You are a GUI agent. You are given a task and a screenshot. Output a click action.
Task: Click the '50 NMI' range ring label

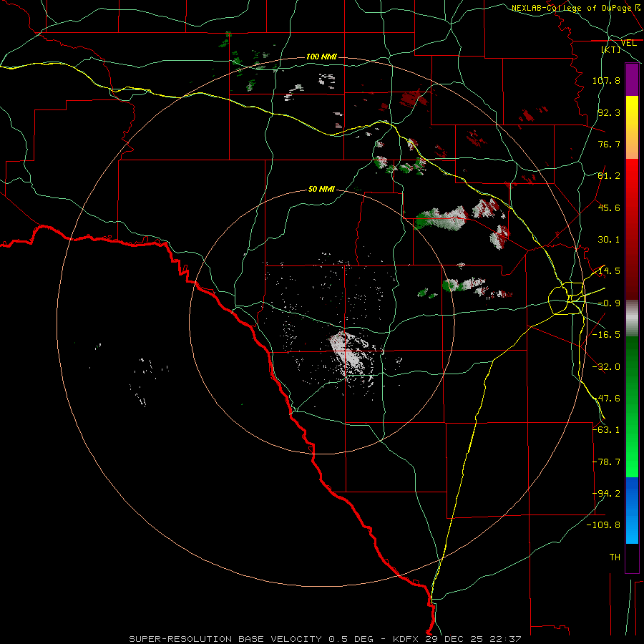[x=321, y=189]
